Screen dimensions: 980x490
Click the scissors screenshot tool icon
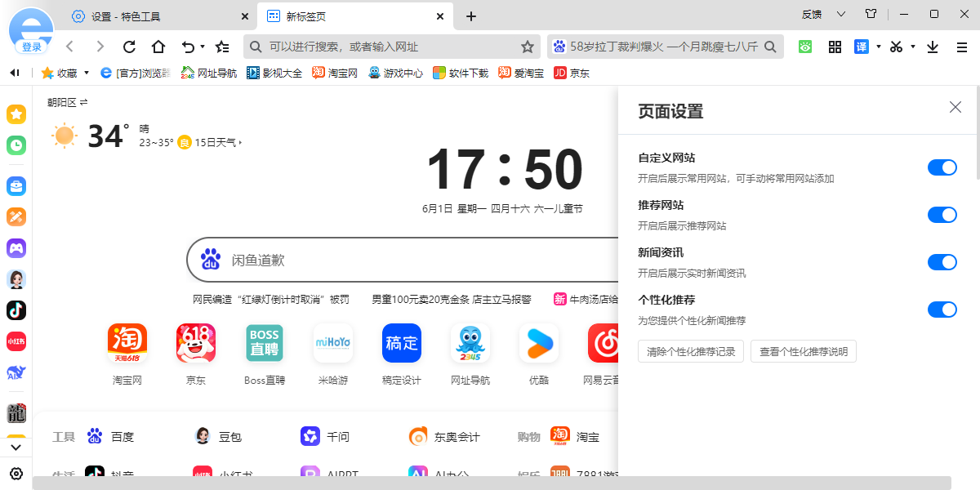[x=896, y=47]
